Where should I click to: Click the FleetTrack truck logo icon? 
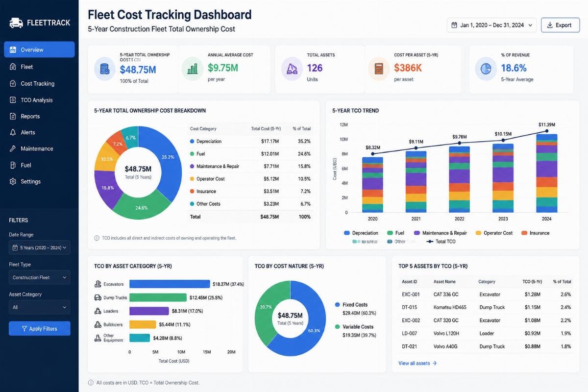[16, 23]
